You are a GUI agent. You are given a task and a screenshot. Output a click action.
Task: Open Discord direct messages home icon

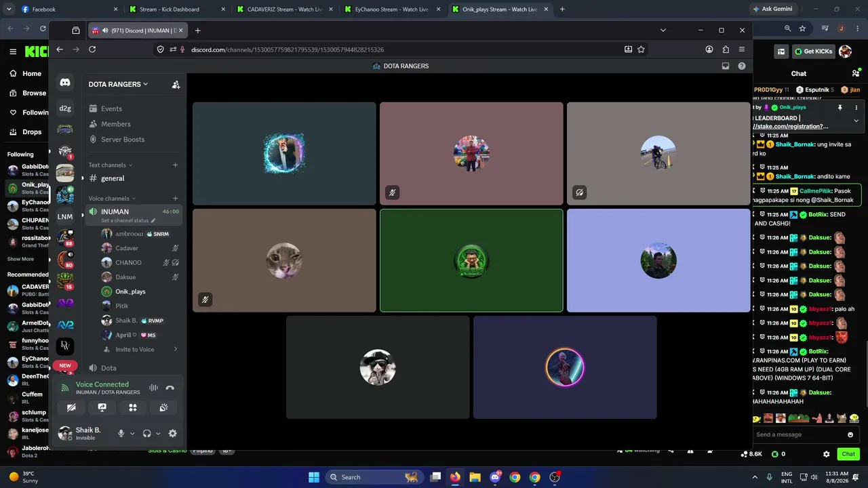[65, 83]
